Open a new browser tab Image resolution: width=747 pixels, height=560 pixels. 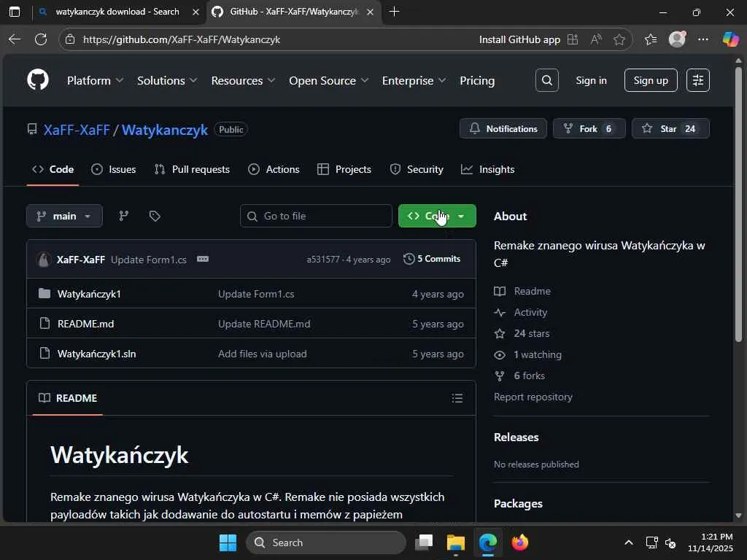(395, 12)
